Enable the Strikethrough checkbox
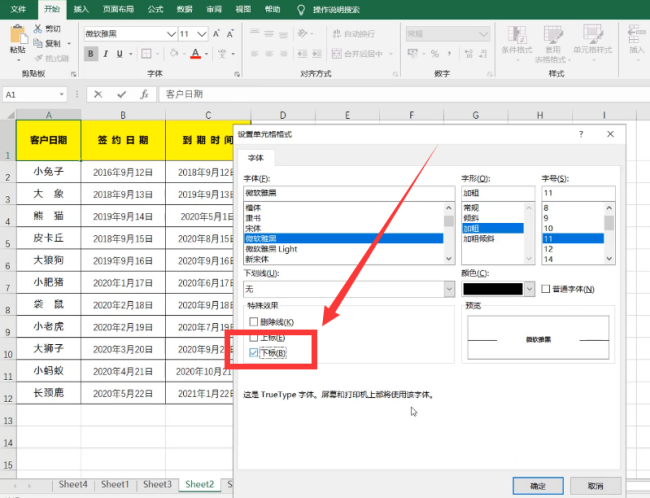650x498 pixels. tap(254, 322)
